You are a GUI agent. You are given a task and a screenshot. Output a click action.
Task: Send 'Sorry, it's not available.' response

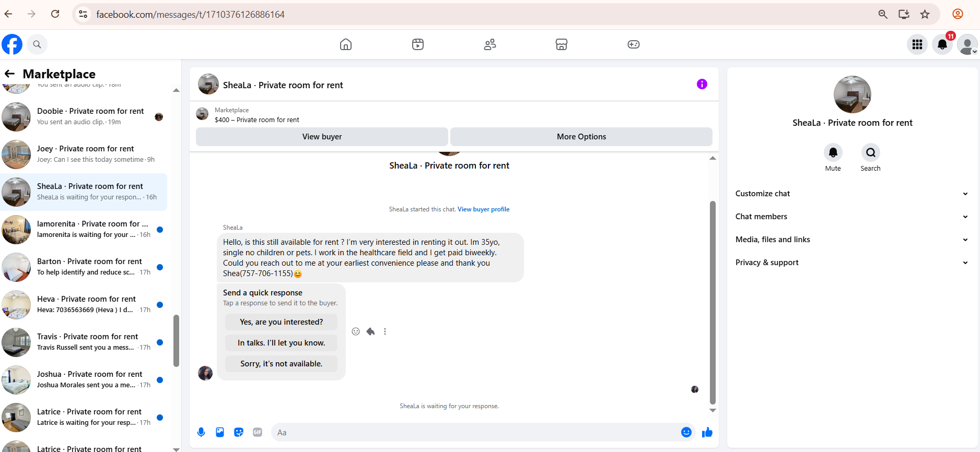pyautogui.click(x=281, y=364)
